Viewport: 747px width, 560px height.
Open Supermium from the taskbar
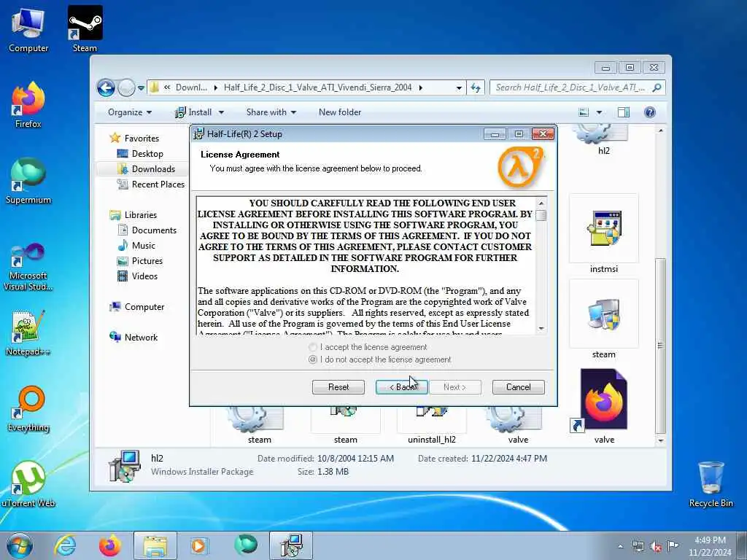pos(246,545)
